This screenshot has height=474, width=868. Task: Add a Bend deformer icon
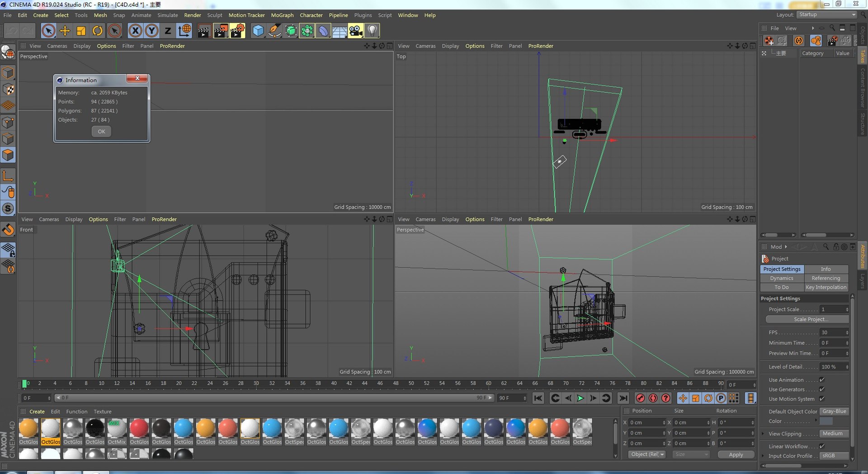tap(323, 31)
